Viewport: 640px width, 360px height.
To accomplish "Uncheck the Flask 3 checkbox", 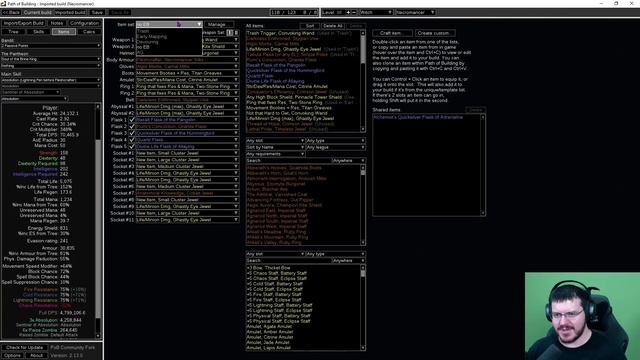I will click(131, 133).
